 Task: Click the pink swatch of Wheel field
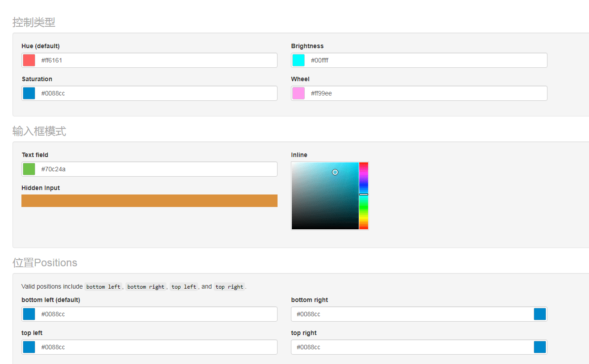pyautogui.click(x=299, y=93)
